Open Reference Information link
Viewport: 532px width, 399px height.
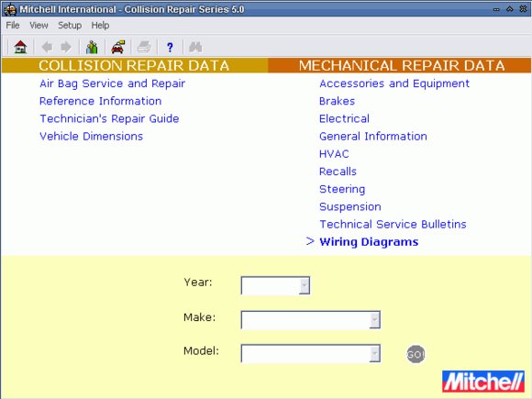[100, 101]
